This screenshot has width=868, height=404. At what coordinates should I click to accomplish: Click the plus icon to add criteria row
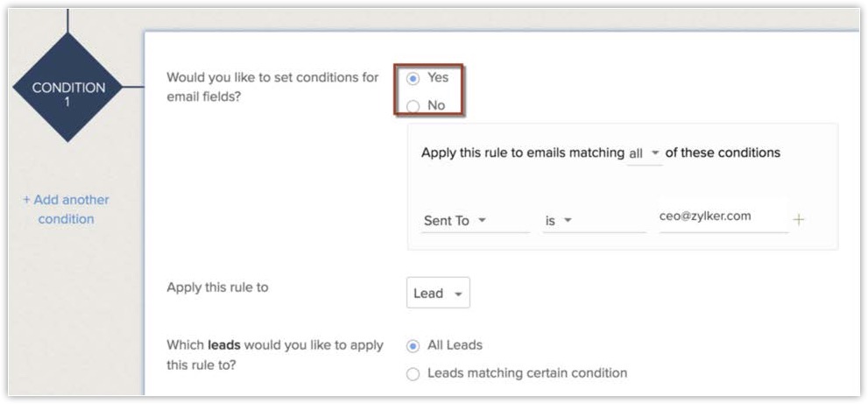coord(798,220)
